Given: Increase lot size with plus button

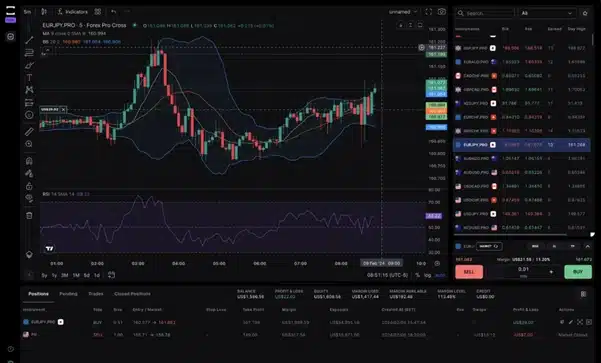Looking at the screenshot, I should coord(551,272).
